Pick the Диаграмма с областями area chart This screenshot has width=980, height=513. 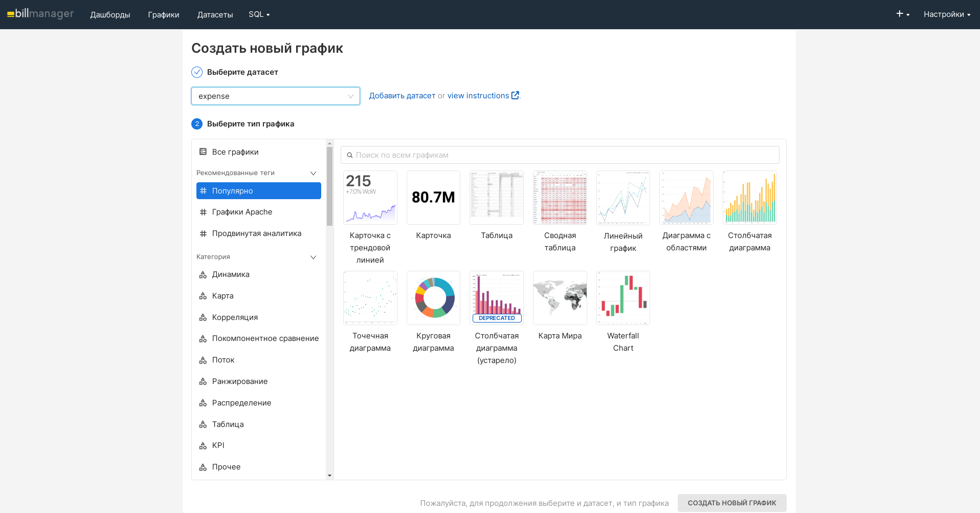pos(686,198)
